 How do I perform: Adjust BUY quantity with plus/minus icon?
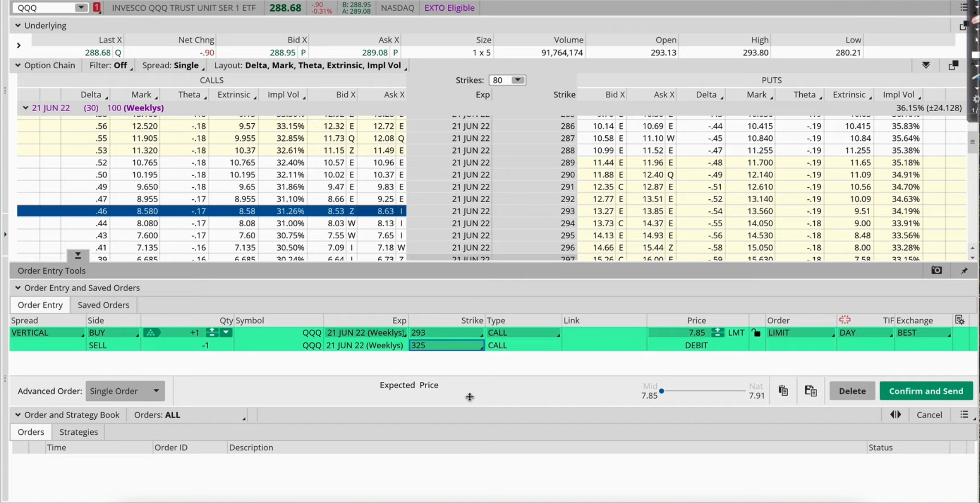click(x=211, y=332)
